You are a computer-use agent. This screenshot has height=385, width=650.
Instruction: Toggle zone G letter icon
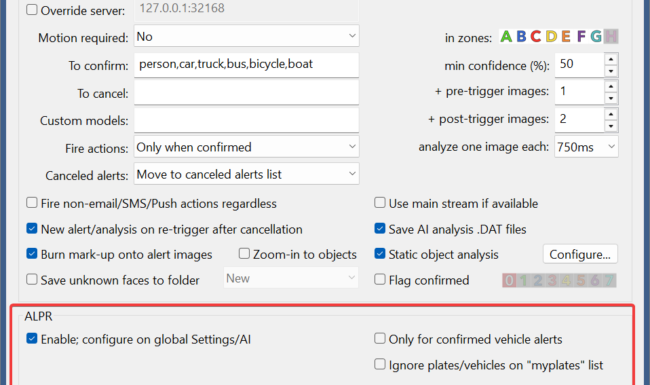tap(596, 36)
